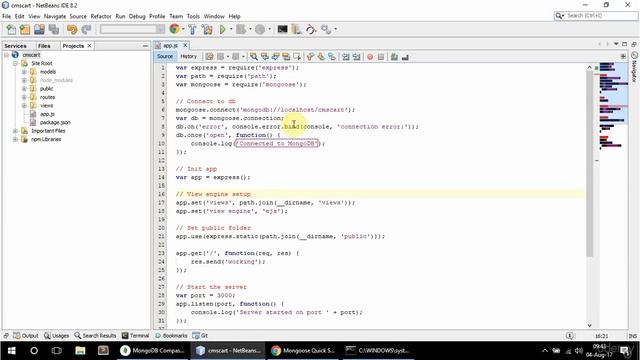Click the Shift Line Left icon
The image size is (640, 360).
(346, 57)
